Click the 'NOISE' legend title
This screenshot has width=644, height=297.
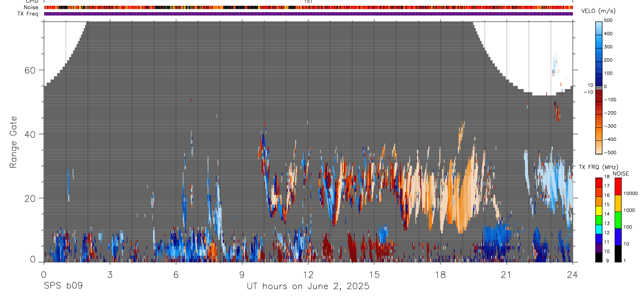(621, 174)
